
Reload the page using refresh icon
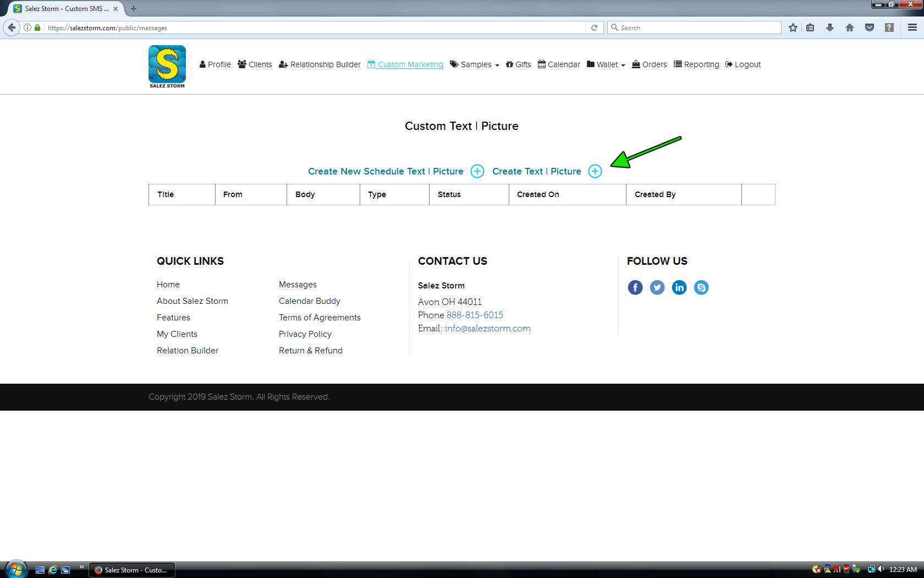click(594, 28)
